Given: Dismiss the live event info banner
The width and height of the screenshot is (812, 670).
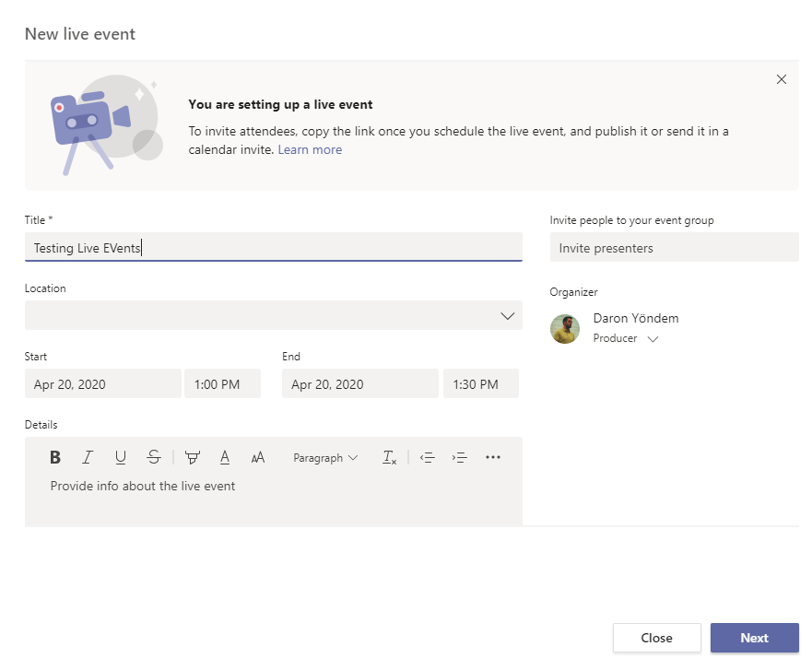Looking at the screenshot, I should [x=782, y=79].
